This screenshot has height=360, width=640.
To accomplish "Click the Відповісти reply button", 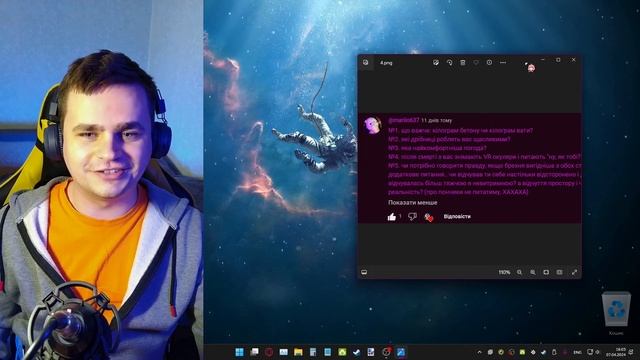I will [457, 216].
